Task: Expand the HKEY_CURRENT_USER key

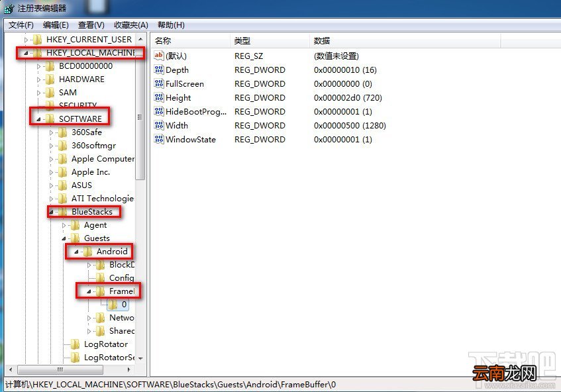Action: (x=26, y=40)
